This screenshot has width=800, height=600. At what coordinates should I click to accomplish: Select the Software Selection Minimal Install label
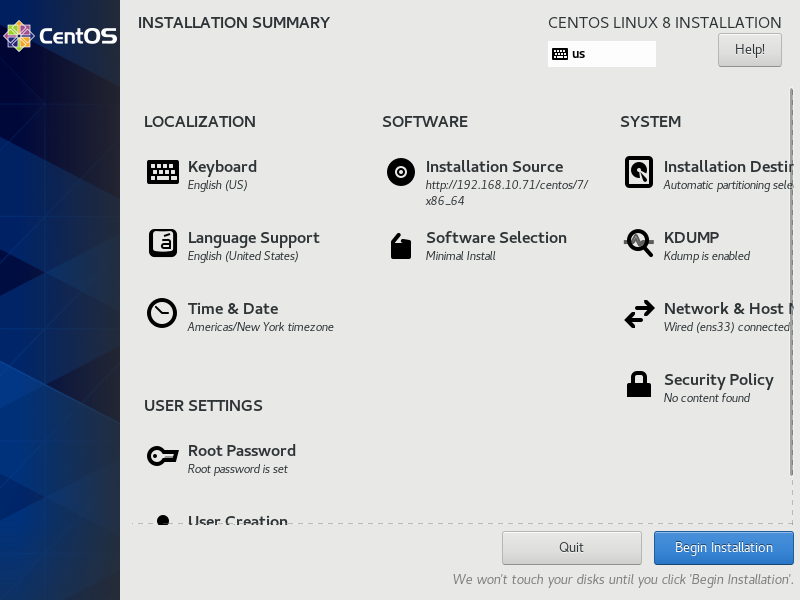(461, 256)
